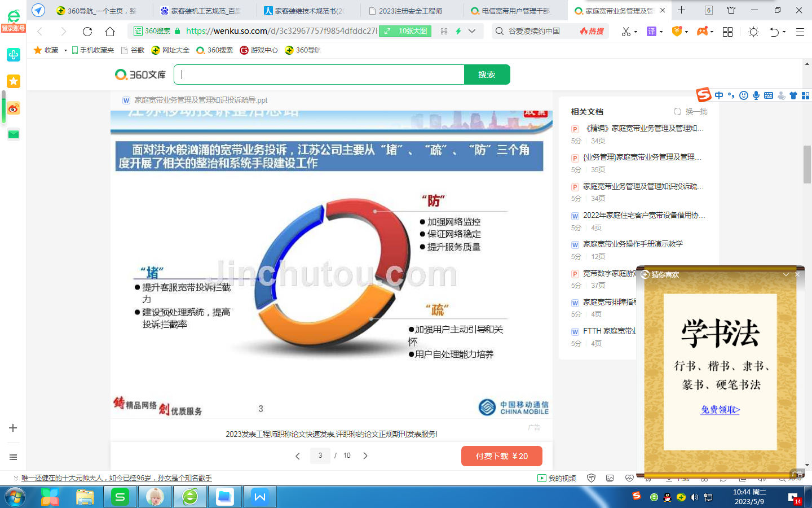Image resolution: width=812 pixels, height=508 pixels.
Task: Open the browser hamburger main menu
Action: tap(800, 32)
